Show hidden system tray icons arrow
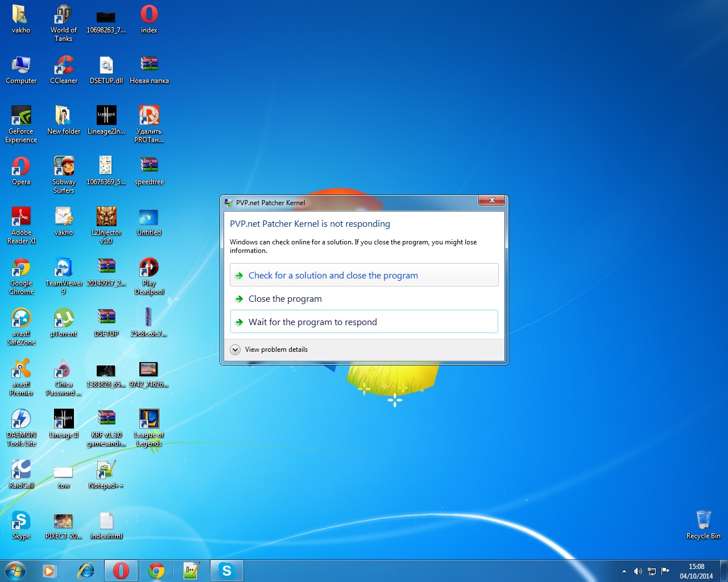The width and height of the screenshot is (728, 582). pyautogui.click(x=624, y=571)
